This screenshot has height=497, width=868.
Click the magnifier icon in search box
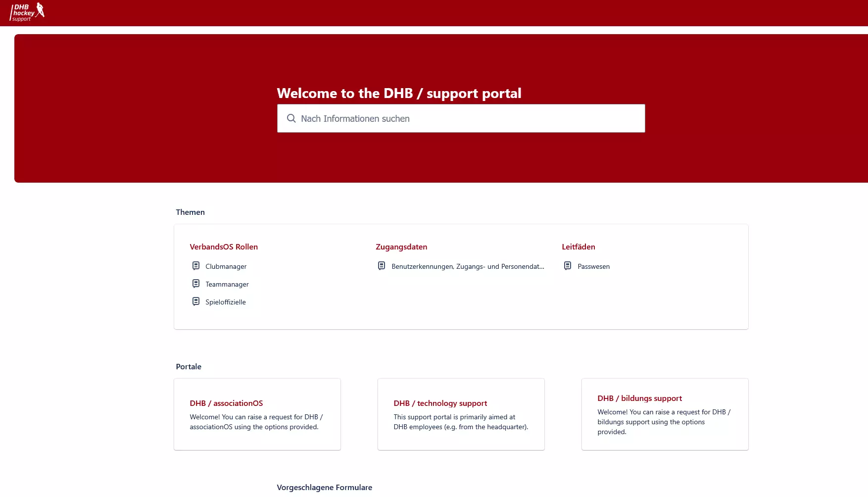(291, 118)
